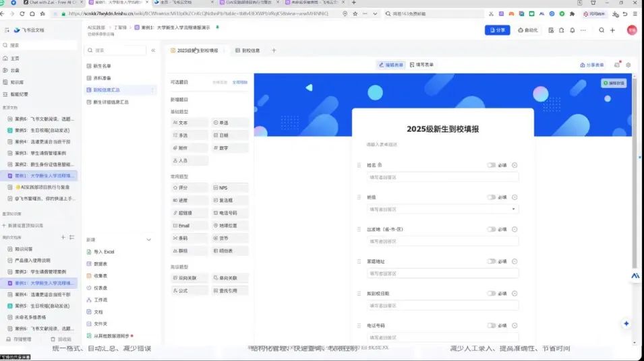Toggle 必填 switch for 电话号码 field
This screenshot has width=644, height=361.
(x=492, y=325)
